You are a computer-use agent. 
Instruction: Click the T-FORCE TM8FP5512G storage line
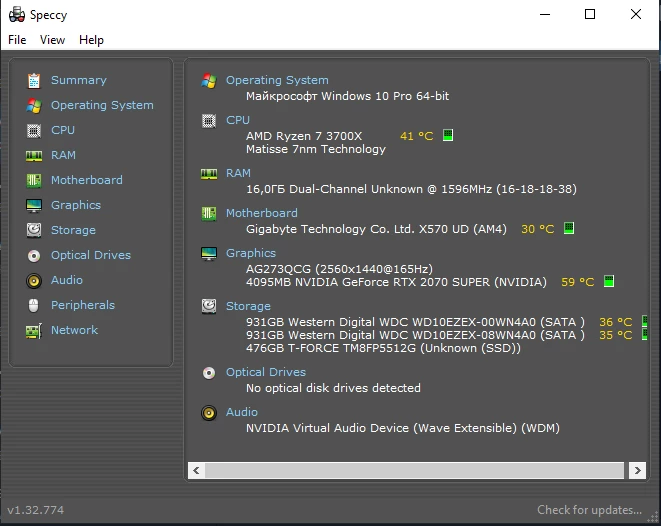point(383,348)
